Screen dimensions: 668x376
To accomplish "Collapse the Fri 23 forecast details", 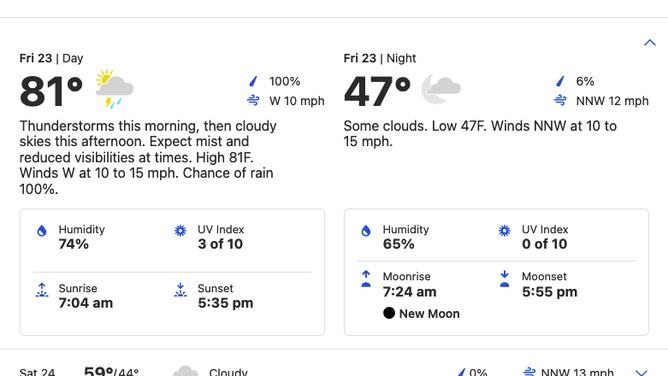I will tap(650, 43).
